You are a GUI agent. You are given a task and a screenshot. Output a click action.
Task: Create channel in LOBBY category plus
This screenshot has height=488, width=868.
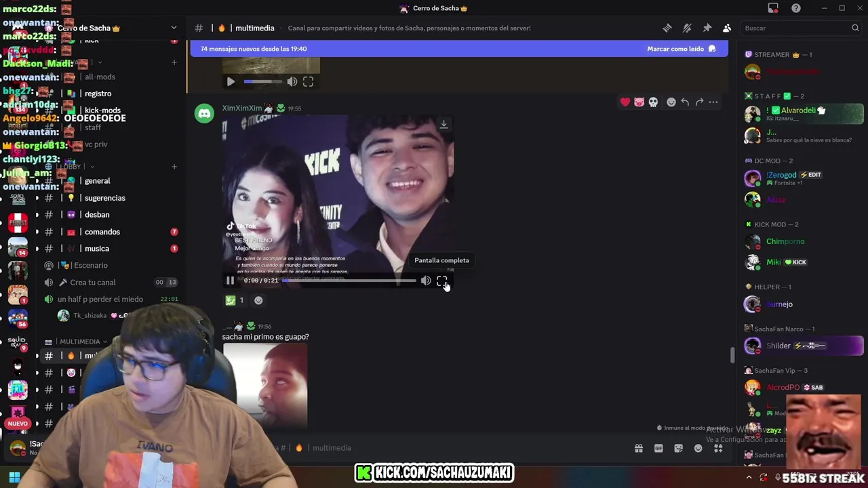(x=174, y=167)
